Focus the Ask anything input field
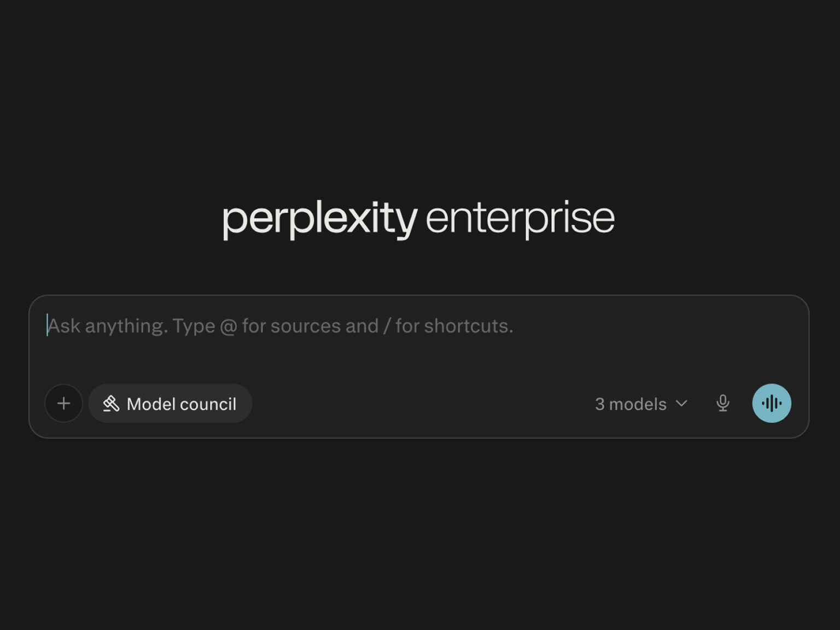Image resolution: width=840 pixels, height=630 pixels. tap(280, 326)
